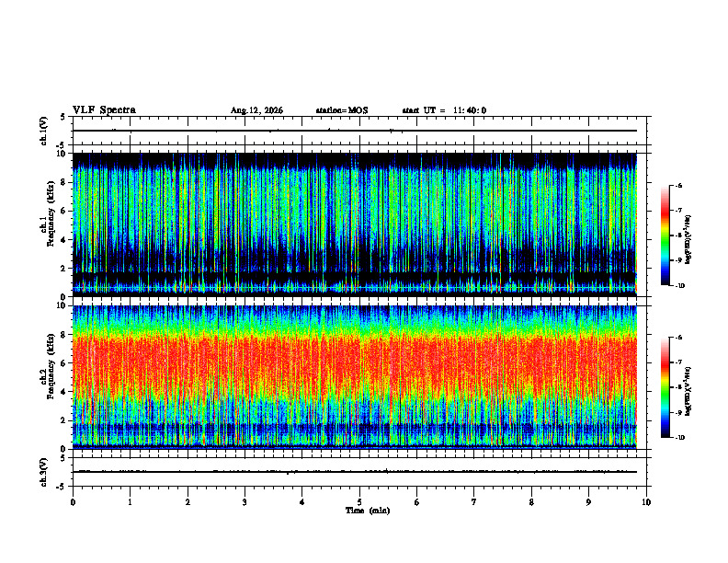728x563 pixels.
Task: Click time axis tick label "5"
Action: click(x=359, y=502)
